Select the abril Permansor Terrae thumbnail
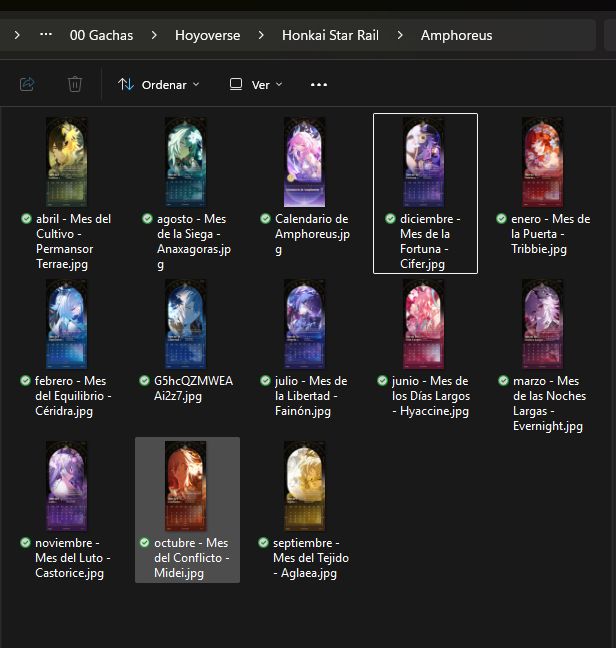This screenshot has height=648, width=616. [x=67, y=162]
